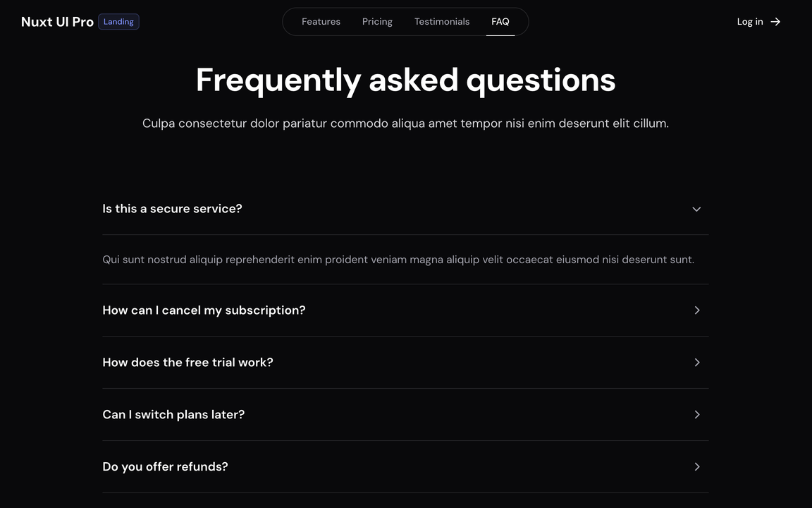
Task: Click the chevron beside the cancel subscription question
Action: [x=696, y=310]
